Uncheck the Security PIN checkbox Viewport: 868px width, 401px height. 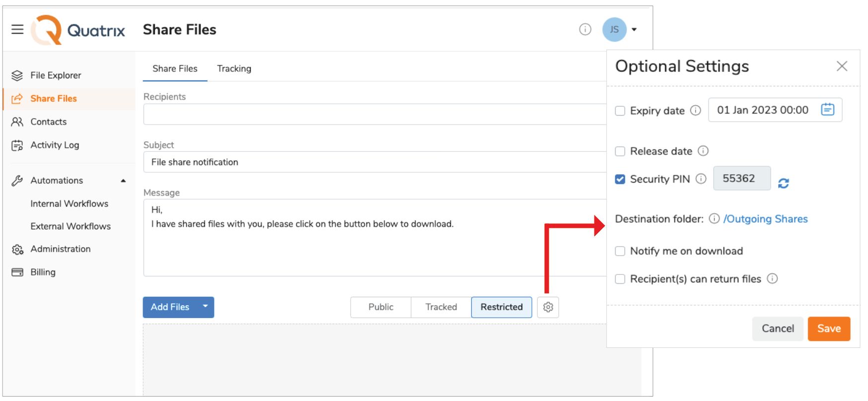tap(620, 179)
